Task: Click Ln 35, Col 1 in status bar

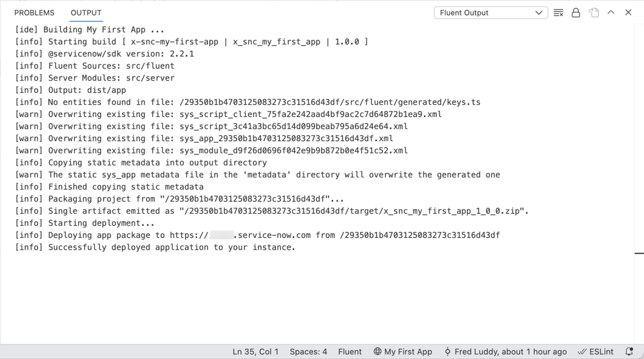Action: pos(256,352)
